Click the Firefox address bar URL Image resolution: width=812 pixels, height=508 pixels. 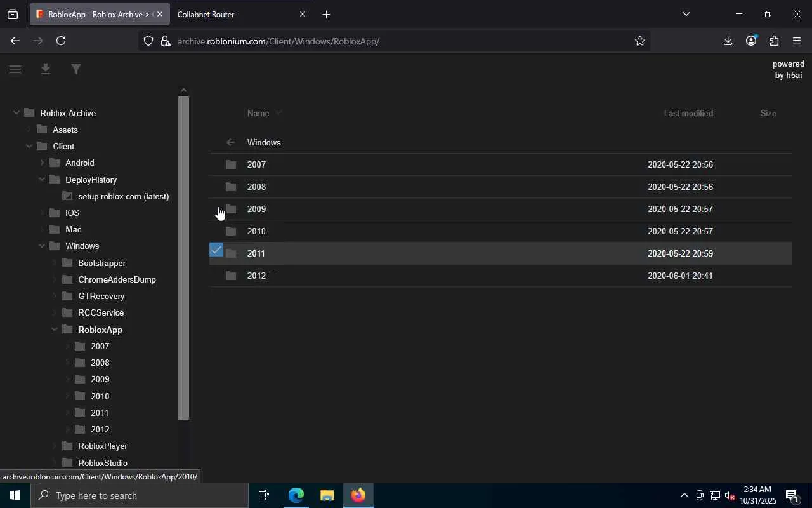pos(278,41)
